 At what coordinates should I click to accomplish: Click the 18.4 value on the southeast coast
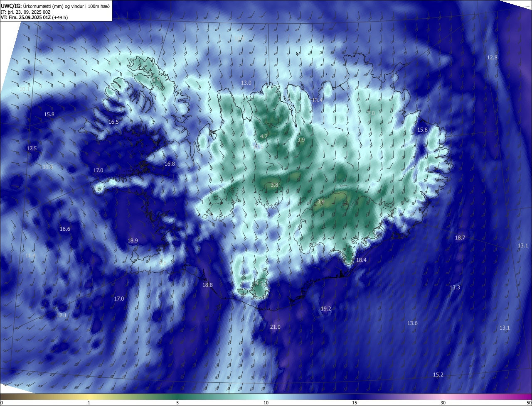(x=362, y=260)
